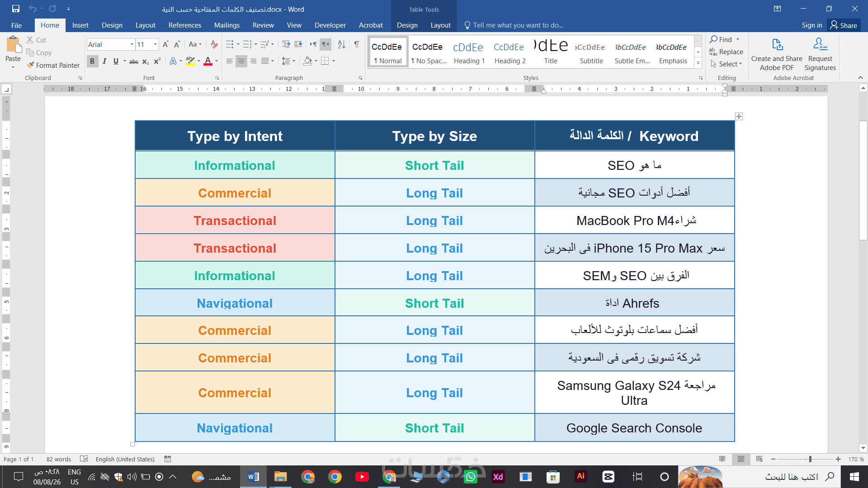
Task: Click the Sign in link
Action: click(812, 25)
